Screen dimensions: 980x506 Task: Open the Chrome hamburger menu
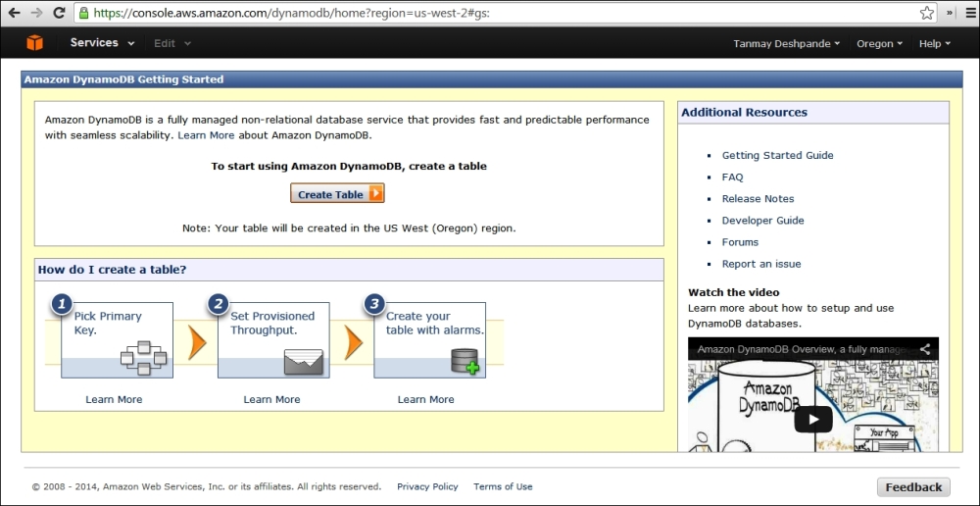coord(968,13)
